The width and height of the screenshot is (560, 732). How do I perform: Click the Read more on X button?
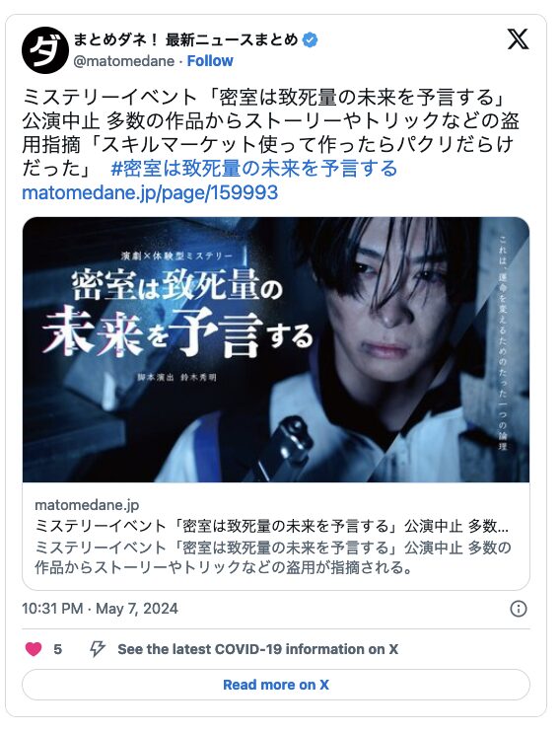276,685
